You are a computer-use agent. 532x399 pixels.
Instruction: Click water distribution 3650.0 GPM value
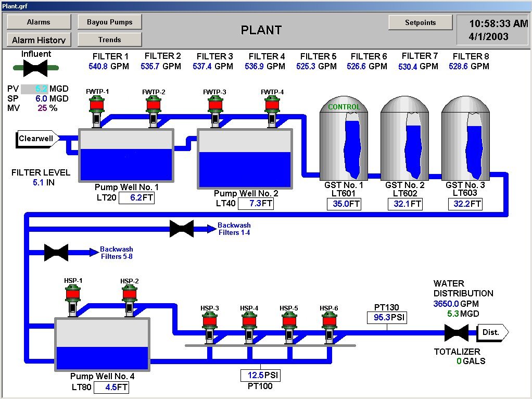tap(455, 304)
